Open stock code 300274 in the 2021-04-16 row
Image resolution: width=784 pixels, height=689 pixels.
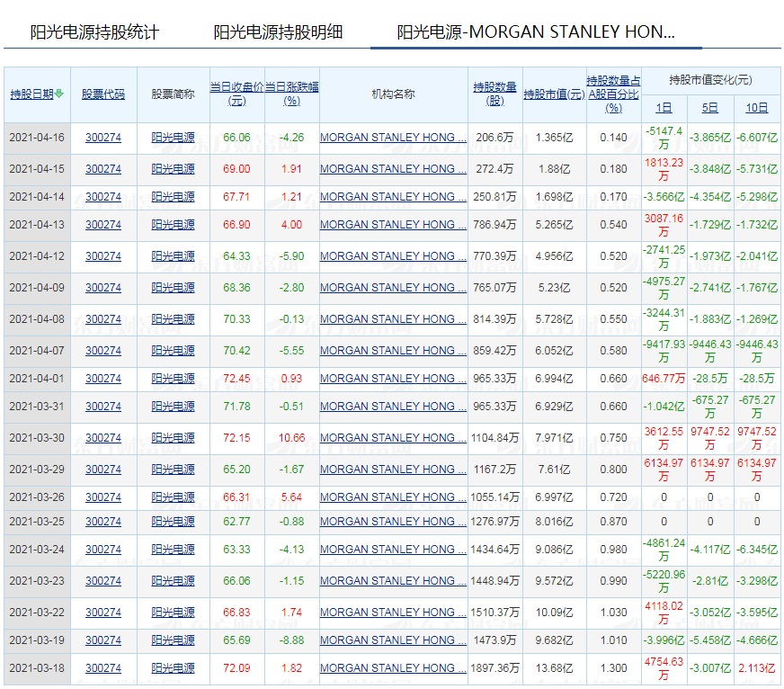103,138
